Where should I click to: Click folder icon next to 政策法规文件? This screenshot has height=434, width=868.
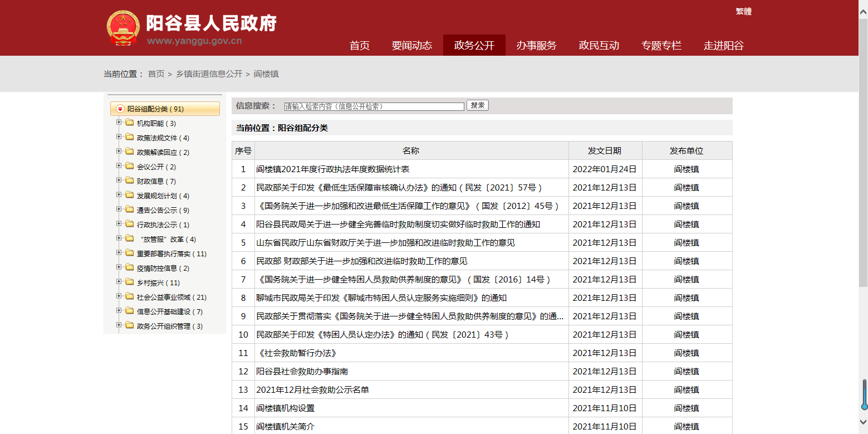pyautogui.click(x=129, y=137)
